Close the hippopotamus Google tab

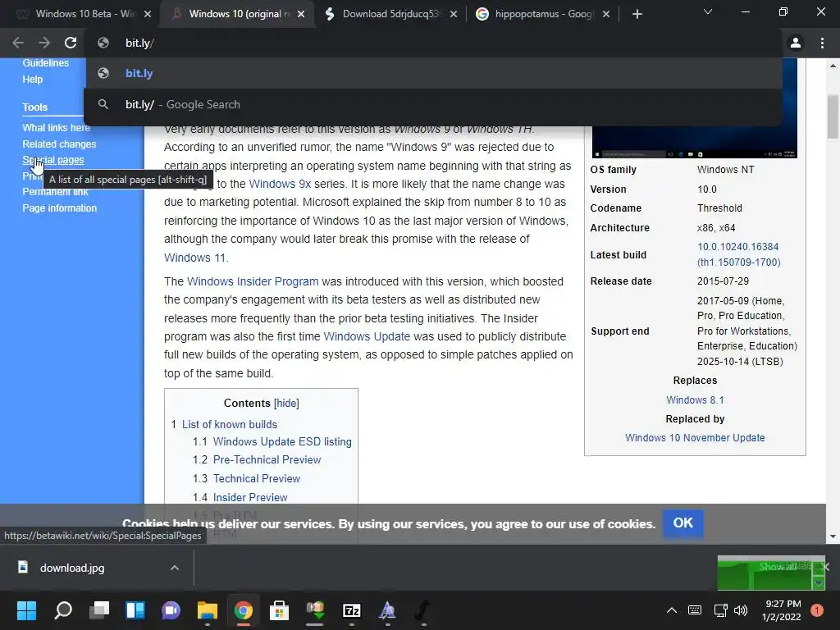click(606, 15)
